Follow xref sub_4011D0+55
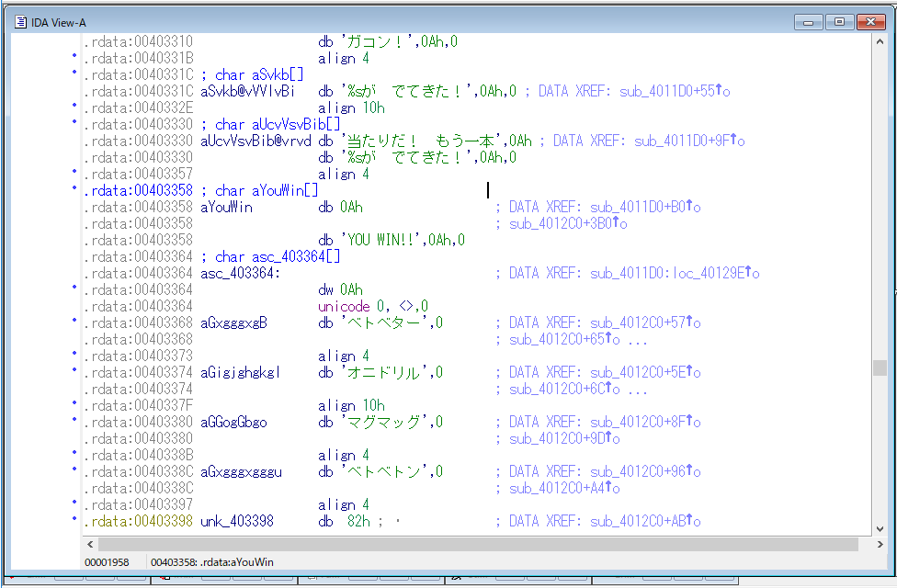 [675, 91]
